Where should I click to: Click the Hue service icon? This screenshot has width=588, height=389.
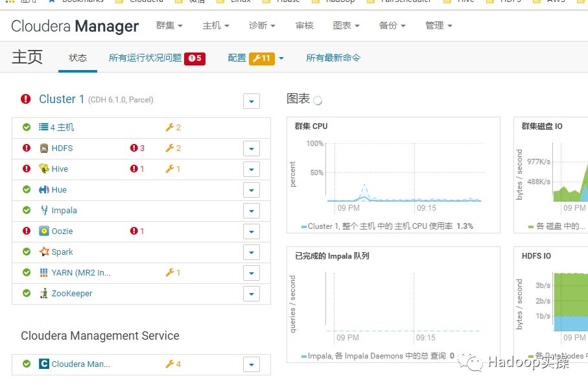(44, 190)
